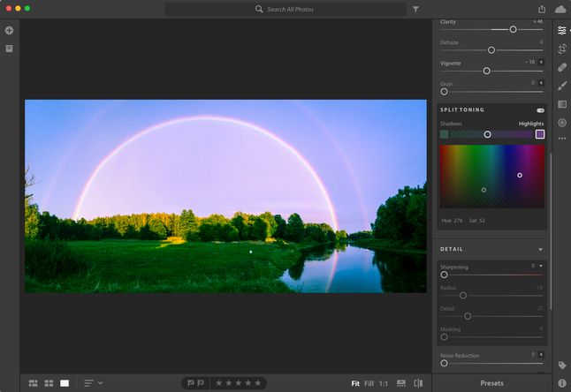Image resolution: width=571 pixels, height=392 pixels.
Task: Click the Vignette slider handle
Action: point(486,71)
